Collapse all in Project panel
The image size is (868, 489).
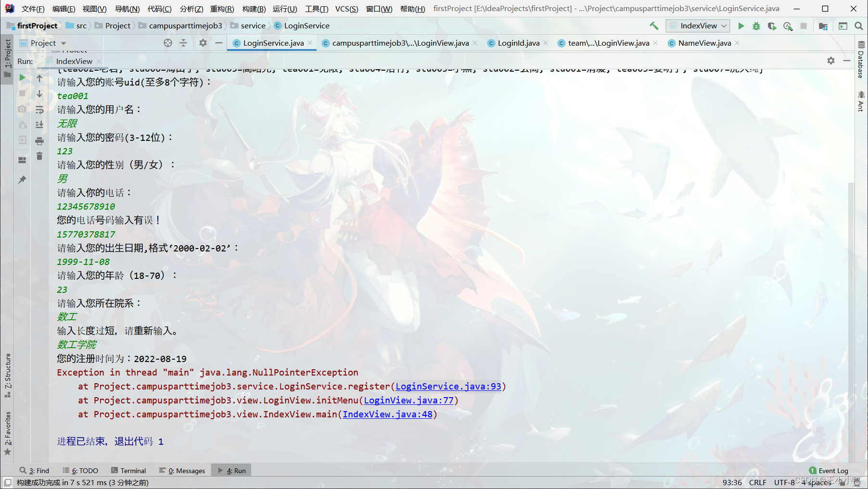click(183, 43)
